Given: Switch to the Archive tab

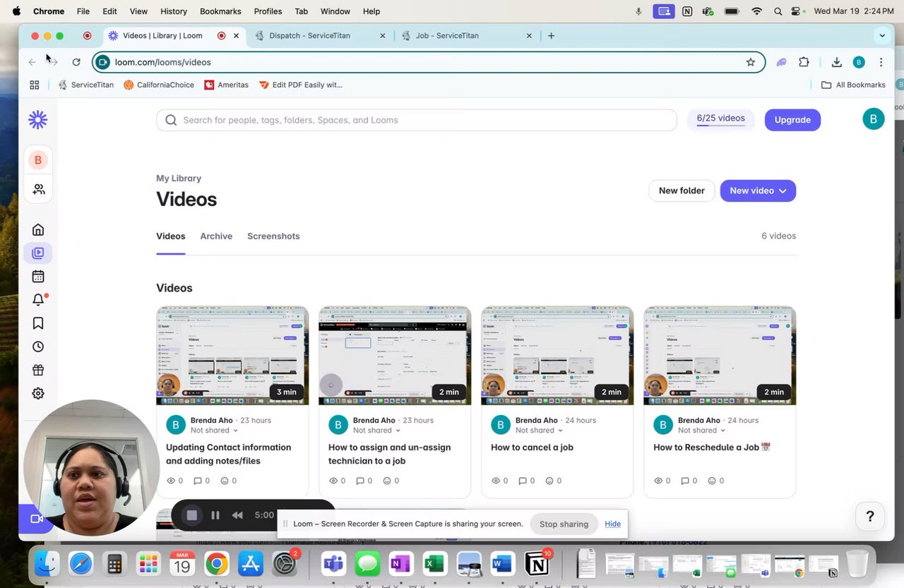Looking at the screenshot, I should 216,236.
